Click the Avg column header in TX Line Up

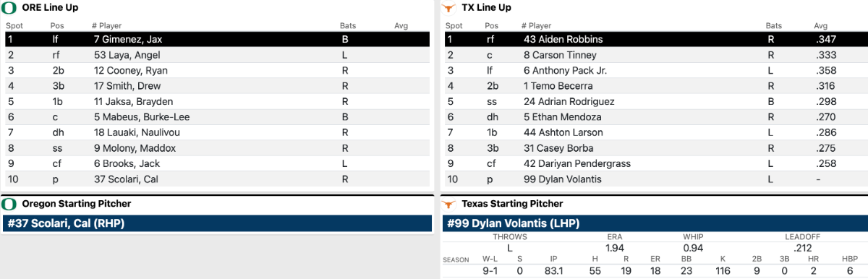click(820, 25)
